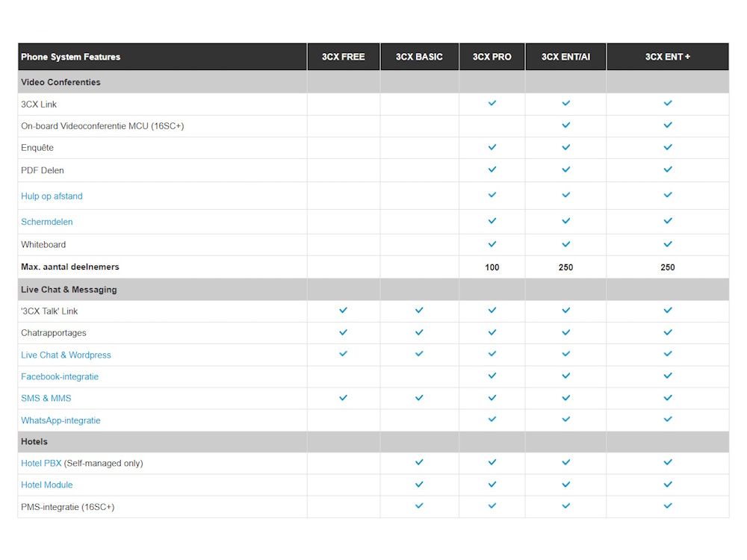Select the 3CX ENT + column header
Screen dimensions: 747x560
(x=668, y=57)
